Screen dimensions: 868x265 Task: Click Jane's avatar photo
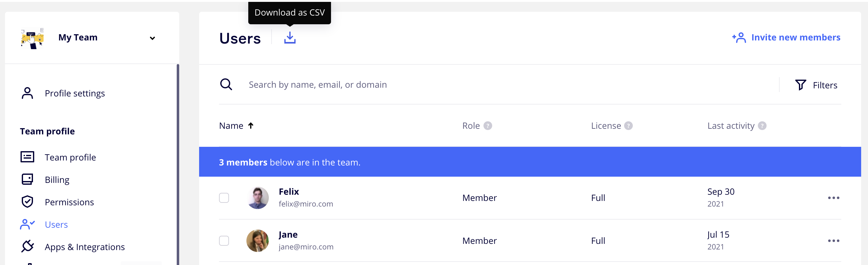(258, 240)
